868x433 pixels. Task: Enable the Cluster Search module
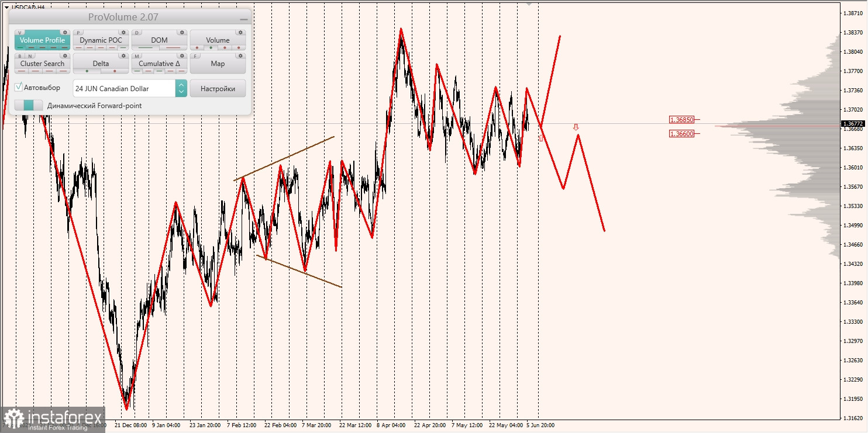pyautogui.click(x=42, y=64)
